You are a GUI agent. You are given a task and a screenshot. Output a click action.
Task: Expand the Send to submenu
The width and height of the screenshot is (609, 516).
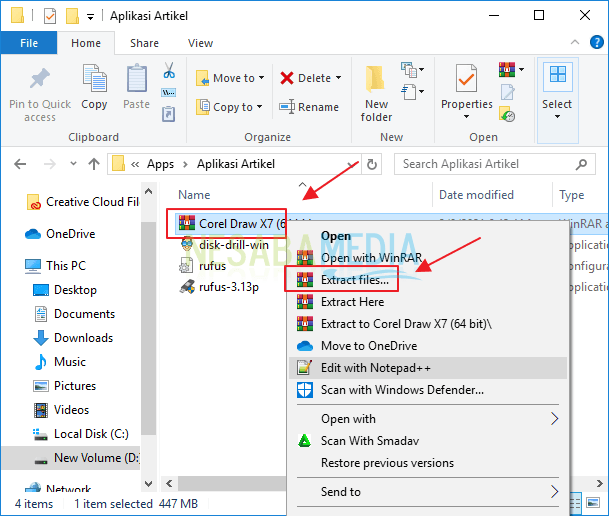[428, 492]
